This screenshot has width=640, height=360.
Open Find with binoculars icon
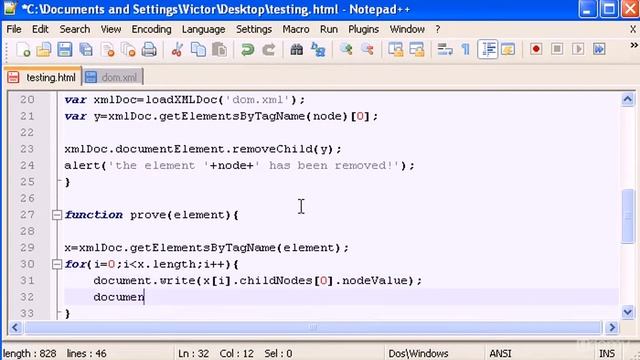(x=297, y=50)
